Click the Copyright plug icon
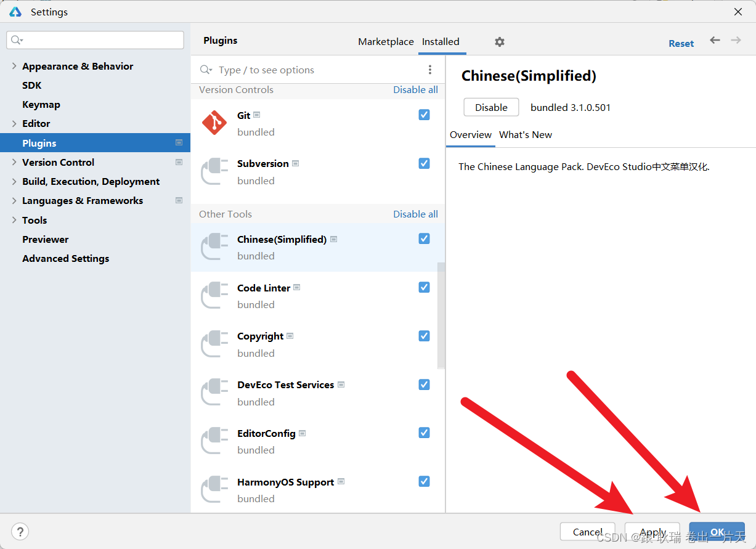The image size is (756, 549). tap(214, 344)
